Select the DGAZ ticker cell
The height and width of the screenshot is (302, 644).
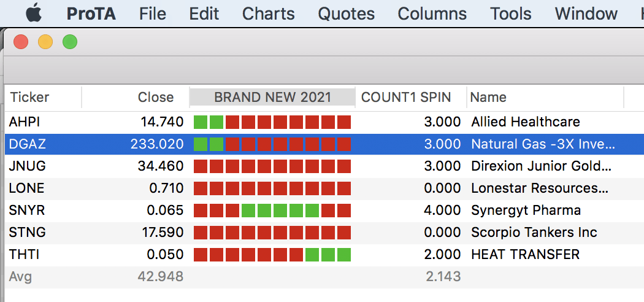(27, 144)
